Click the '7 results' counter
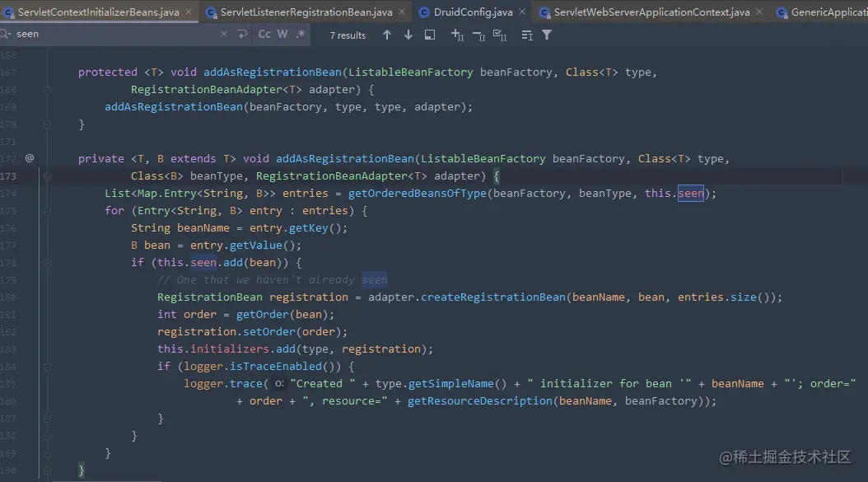The width and height of the screenshot is (868, 482). [348, 35]
